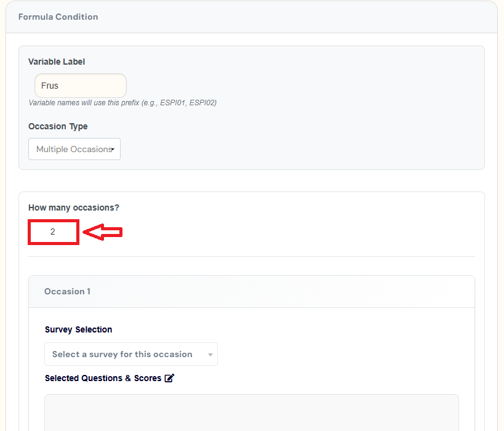
Task: Click the arrow on Multiple Occasions dropdown
Action: tap(113, 150)
